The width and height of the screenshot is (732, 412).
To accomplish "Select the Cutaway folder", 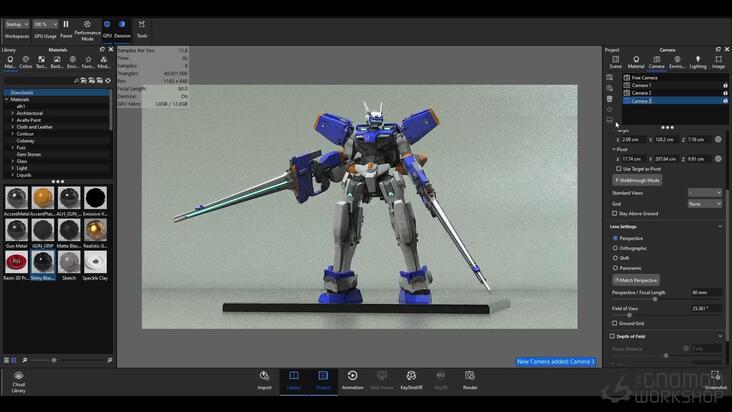I will click(x=26, y=140).
